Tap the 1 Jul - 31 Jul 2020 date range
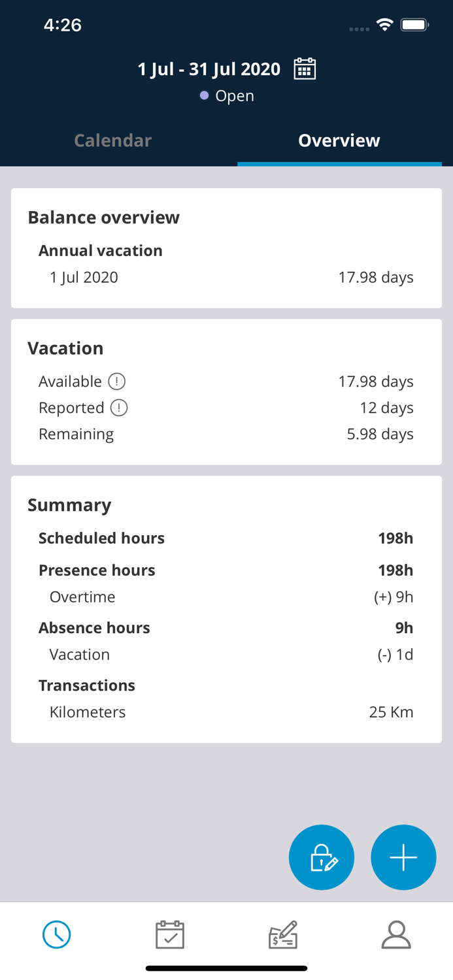This screenshot has width=453, height=980. 209,69
